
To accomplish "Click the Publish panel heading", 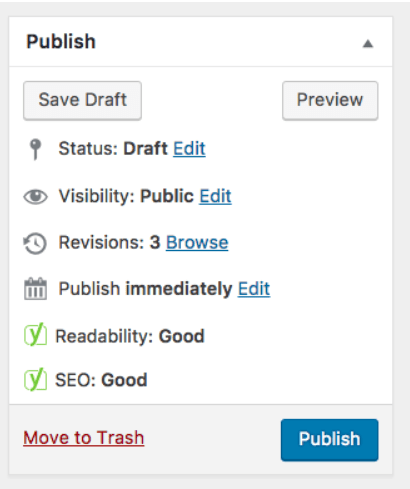I will (61, 42).
